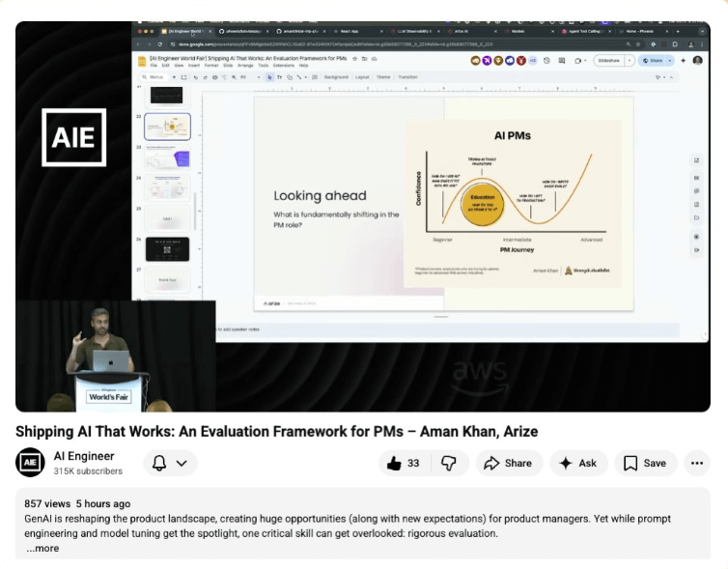Go to the AI Engineer channel name link
The image size is (728, 569).
84,456
